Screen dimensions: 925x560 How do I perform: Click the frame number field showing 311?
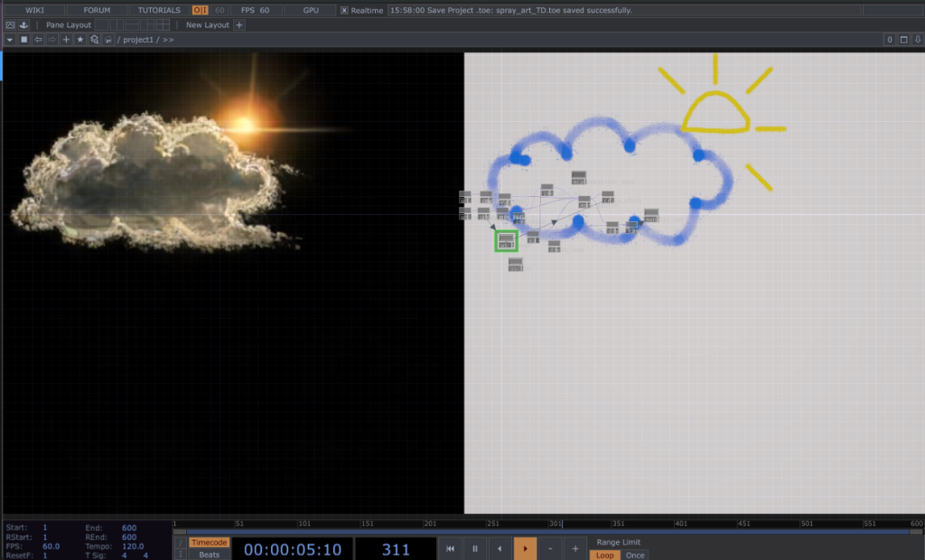pos(396,549)
